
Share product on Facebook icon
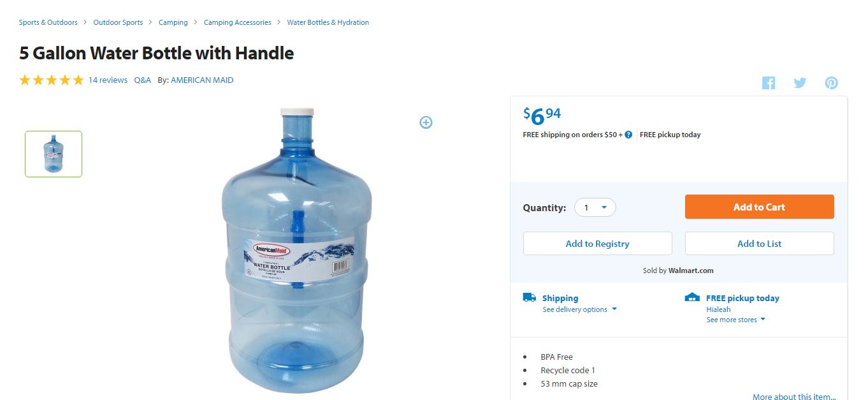(x=769, y=83)
